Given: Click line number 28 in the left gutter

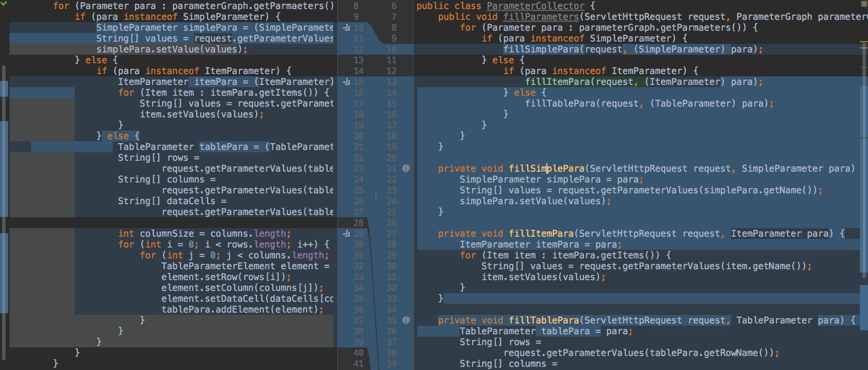Looking at the screenshot, I should (358, 223).
